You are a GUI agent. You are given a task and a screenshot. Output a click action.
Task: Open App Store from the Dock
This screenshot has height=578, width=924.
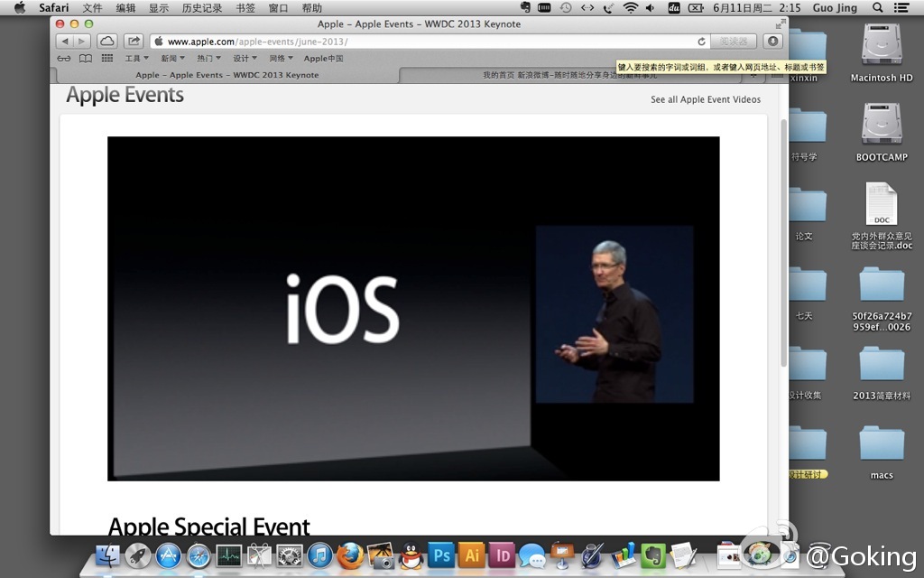tap(169, 556)
